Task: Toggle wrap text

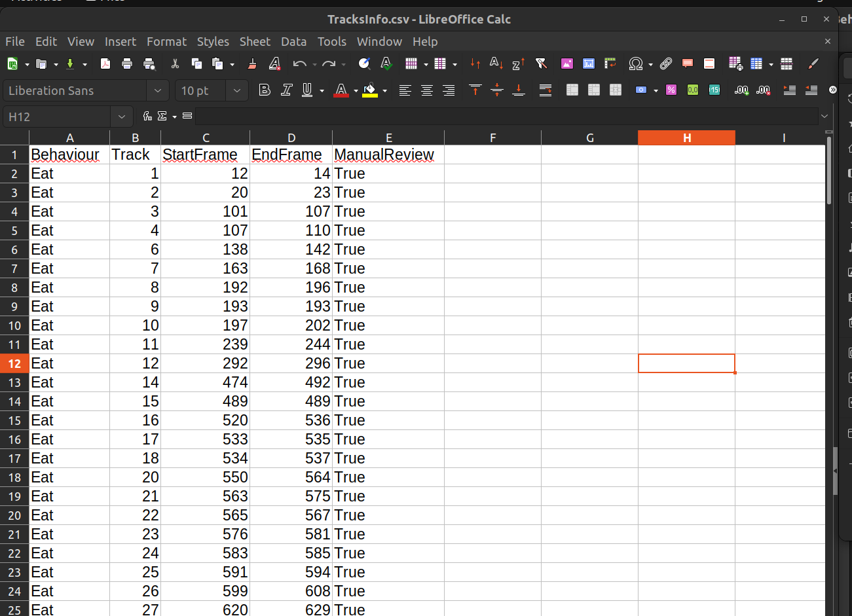Action: tap(546, 90)
